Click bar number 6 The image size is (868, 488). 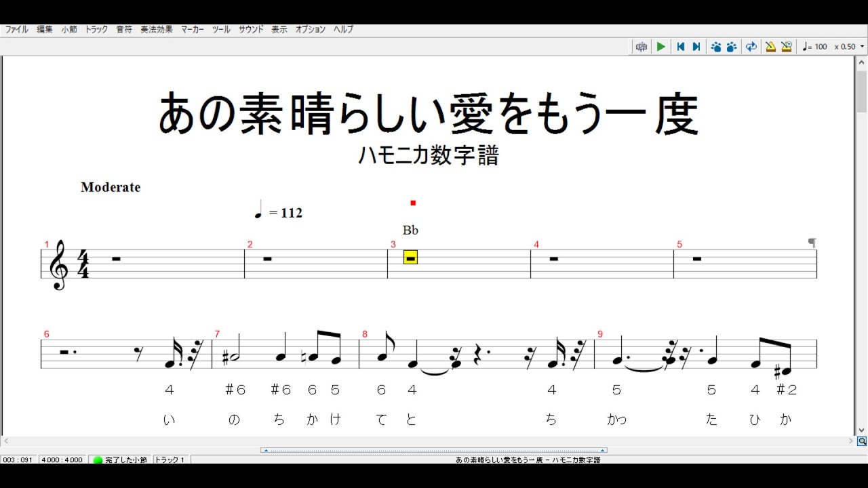click(x=47, y=334)
